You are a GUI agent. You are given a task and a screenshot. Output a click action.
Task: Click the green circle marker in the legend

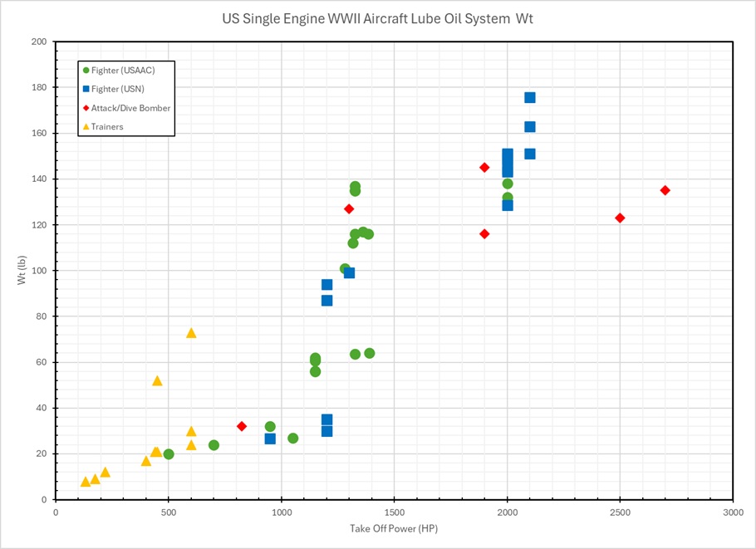pyautogui.click(x=86, y=71)
